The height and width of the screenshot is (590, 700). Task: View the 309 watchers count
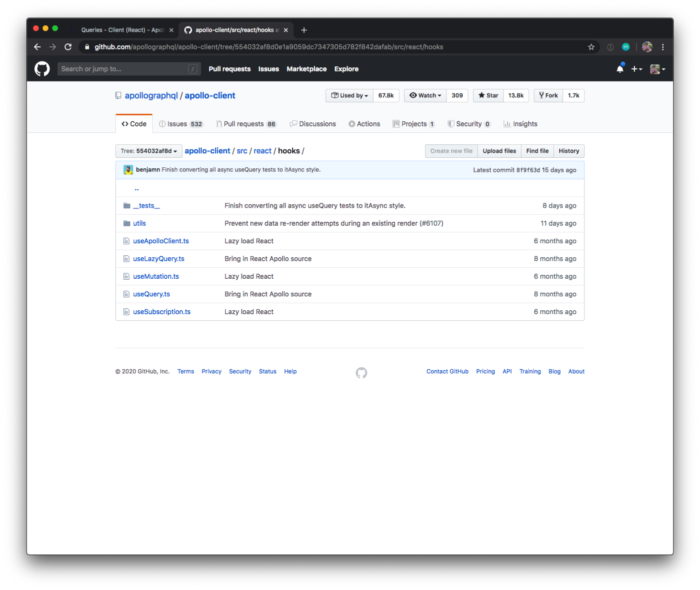[x=457, y=95]
